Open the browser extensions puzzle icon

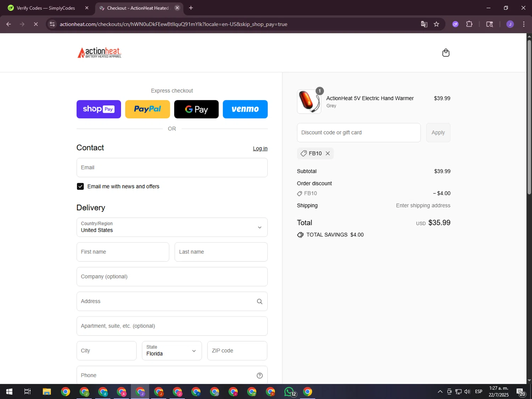469,24
